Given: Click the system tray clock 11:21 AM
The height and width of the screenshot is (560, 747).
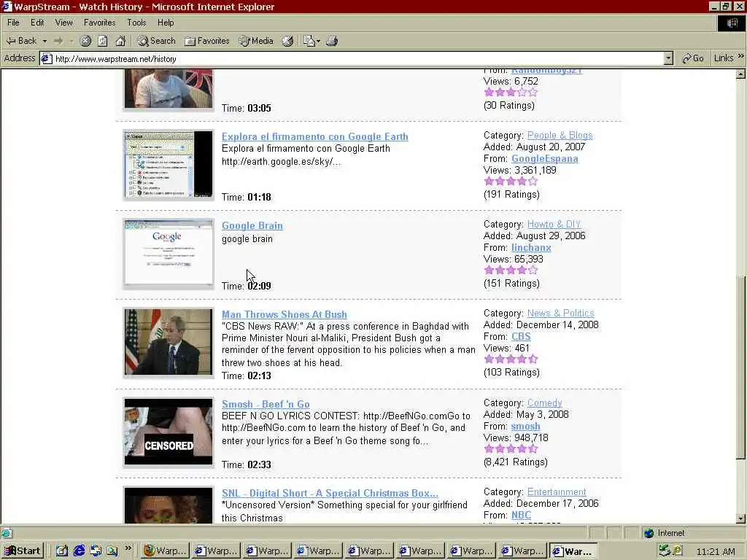Looking at the screenshot, I should (716, 551).
